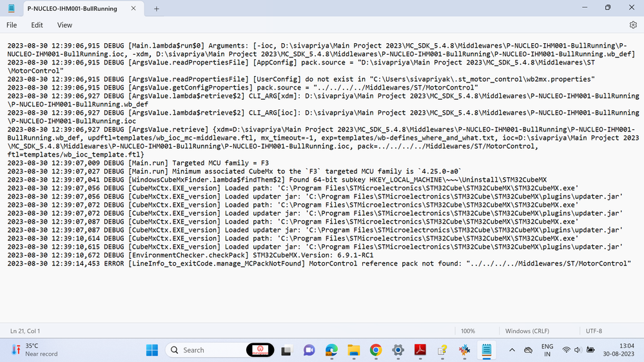Open File Explorer from taskbar
The width and height of the screenshot is (644, 362).
[x=354, y=350]
